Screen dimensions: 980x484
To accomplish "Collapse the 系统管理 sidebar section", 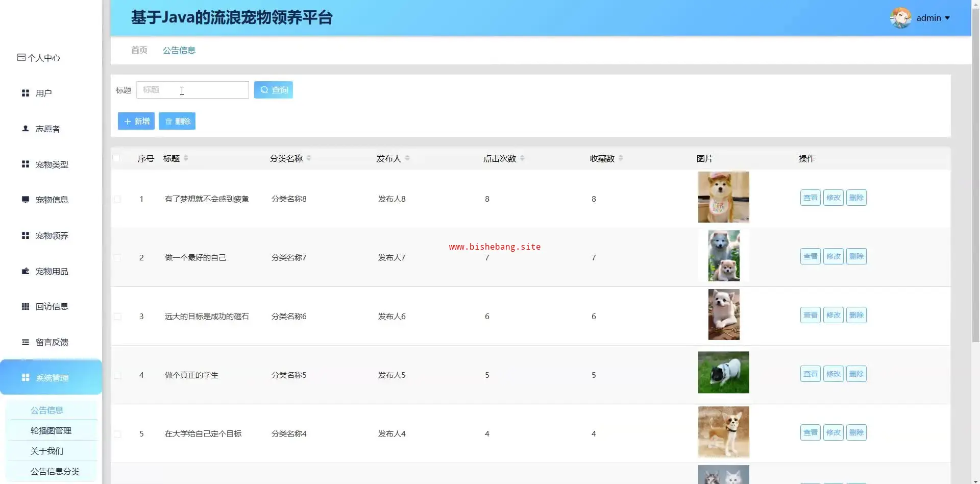I will point(51,378).
